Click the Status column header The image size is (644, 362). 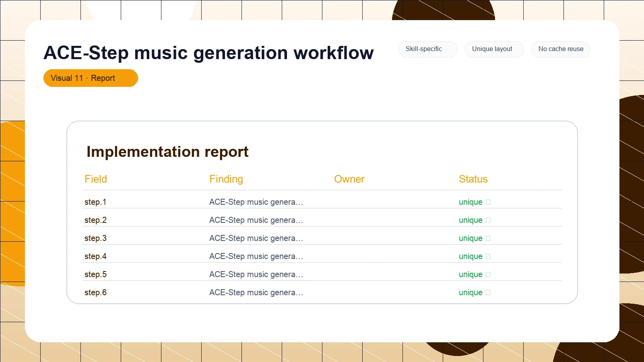[x=473, y=179]
